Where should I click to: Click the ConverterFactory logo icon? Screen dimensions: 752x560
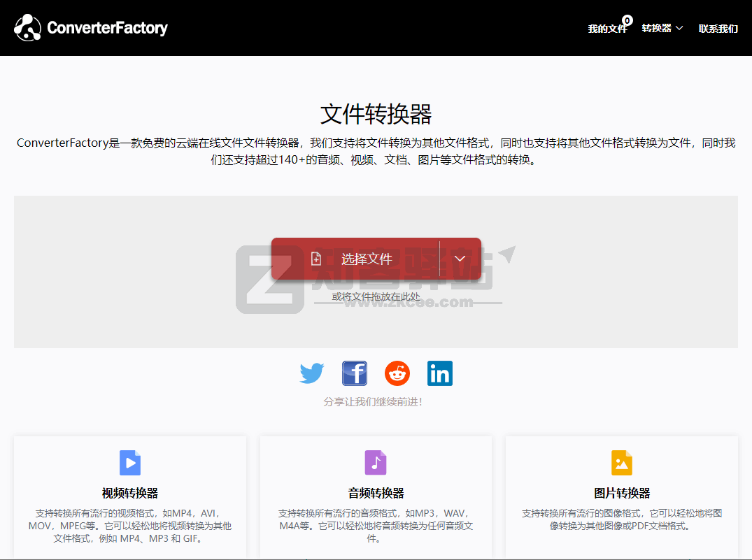click(x=27, y=27)
